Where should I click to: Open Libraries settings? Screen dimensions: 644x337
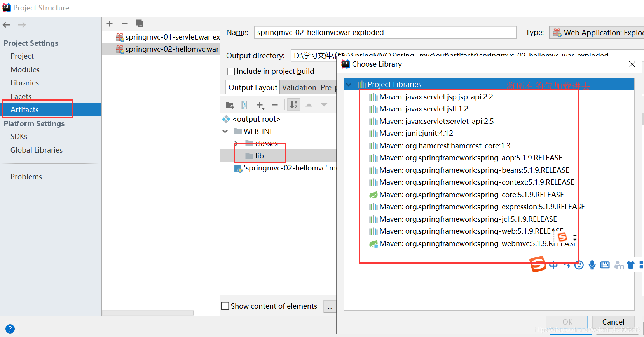point(24,83)
